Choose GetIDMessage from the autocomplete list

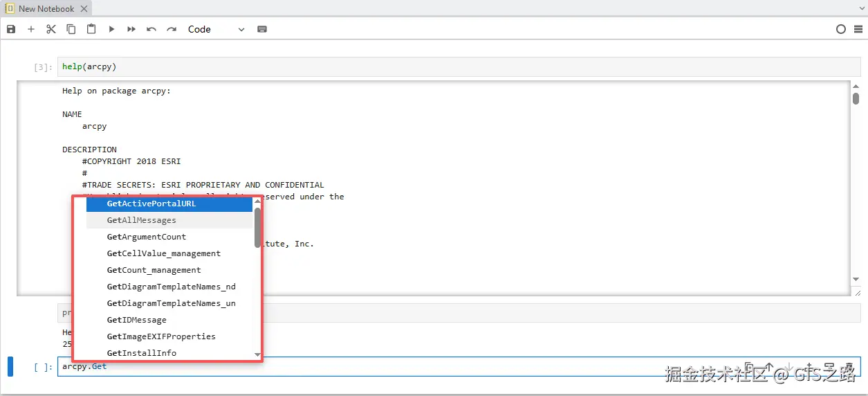coord(169,320)
